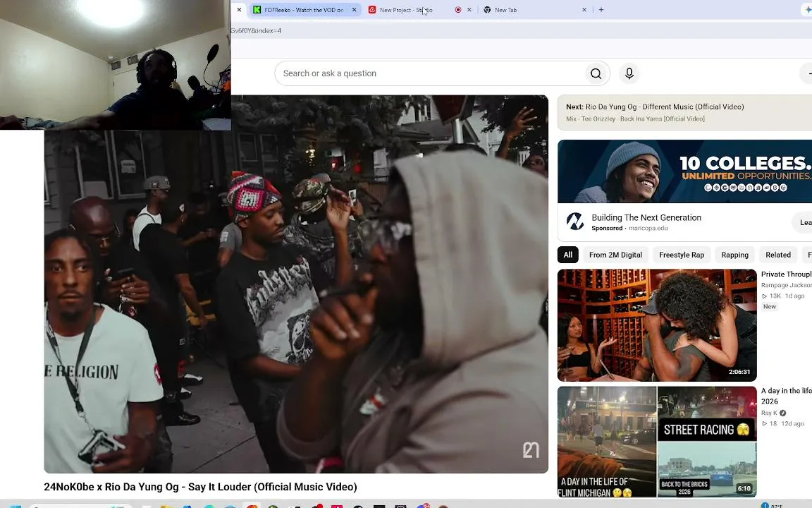812x508 pixels.
Task: Open Ray K channel name
Action: (x=769, y=413)
